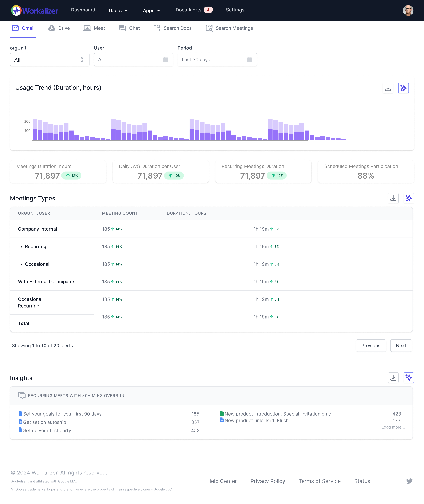The height and width of the screenshot is (504, 424).
Task: Click the Search Meetings tab
Action: click(x=234, y=28)
